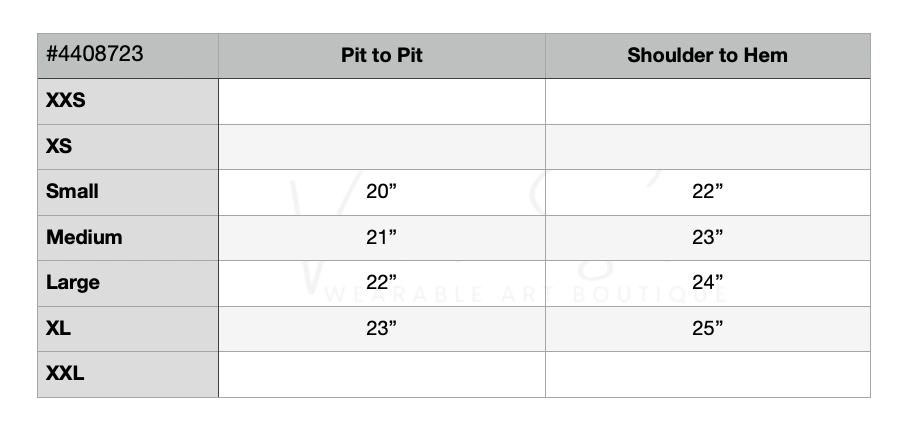
Task: Click the empty XXL Shoulder to Hem cell
Action: (x=707, y=374)
